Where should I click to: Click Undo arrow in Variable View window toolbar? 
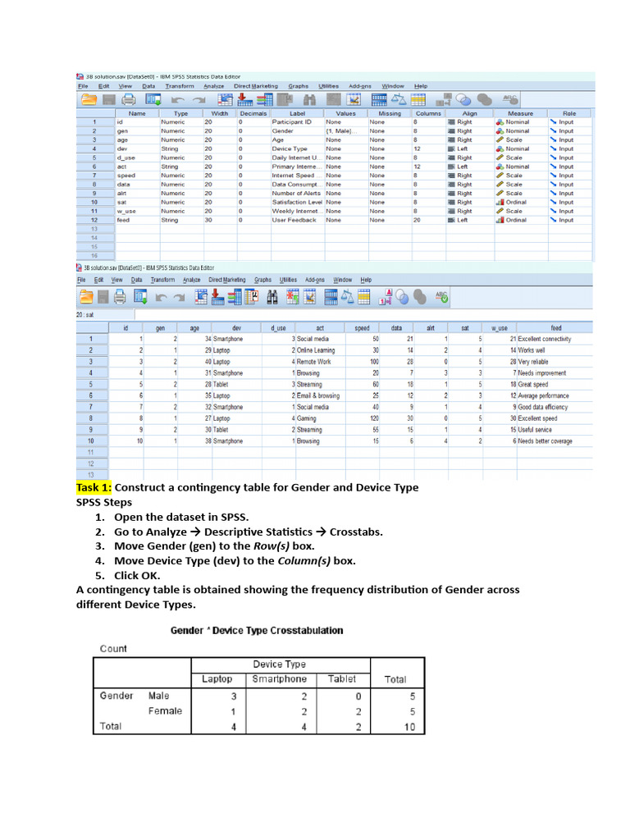tap(178, 99)
